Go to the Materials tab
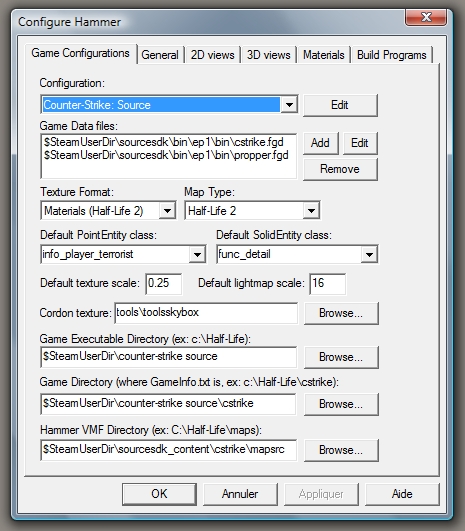The image size is (465, 531). (323, 55)
